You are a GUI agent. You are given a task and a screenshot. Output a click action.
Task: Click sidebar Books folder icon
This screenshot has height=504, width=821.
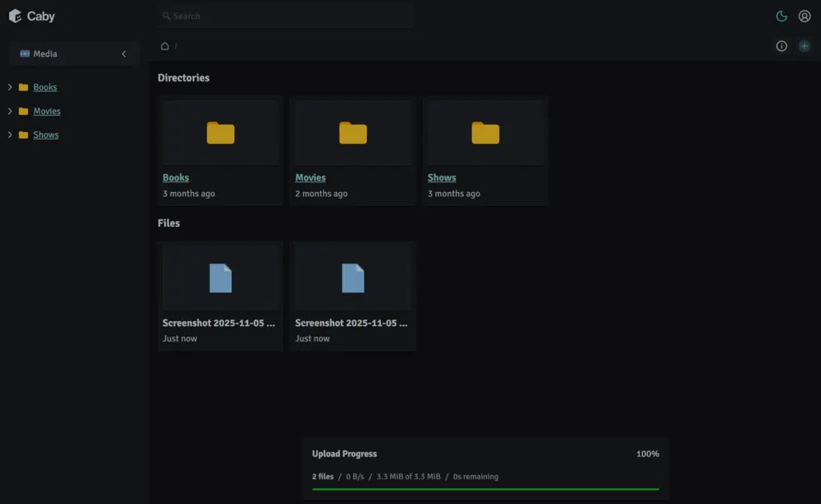pos(23,87)
